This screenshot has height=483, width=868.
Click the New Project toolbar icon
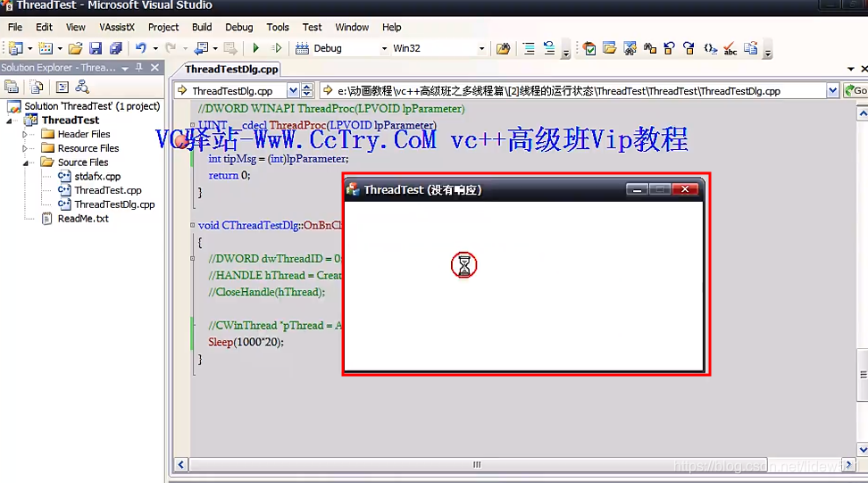click(16, 48)
